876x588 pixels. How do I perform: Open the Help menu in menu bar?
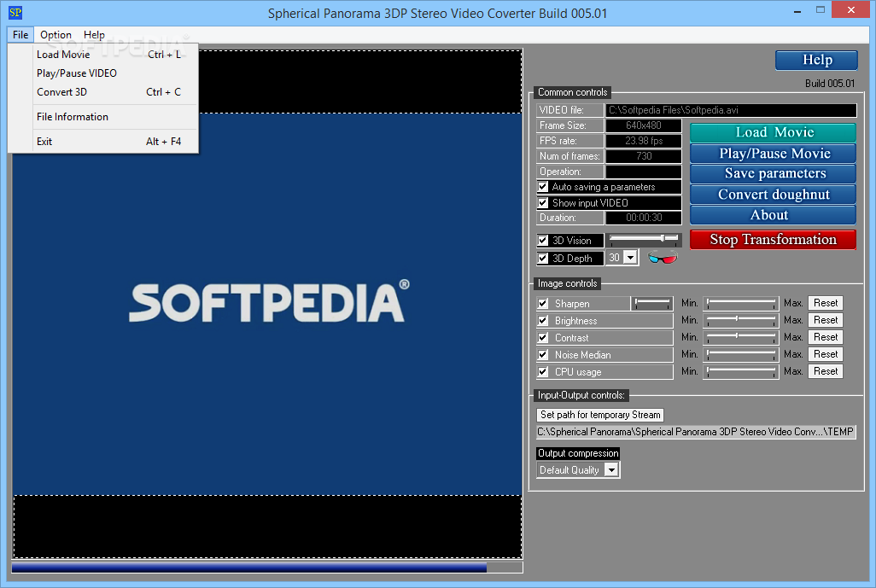94,35
